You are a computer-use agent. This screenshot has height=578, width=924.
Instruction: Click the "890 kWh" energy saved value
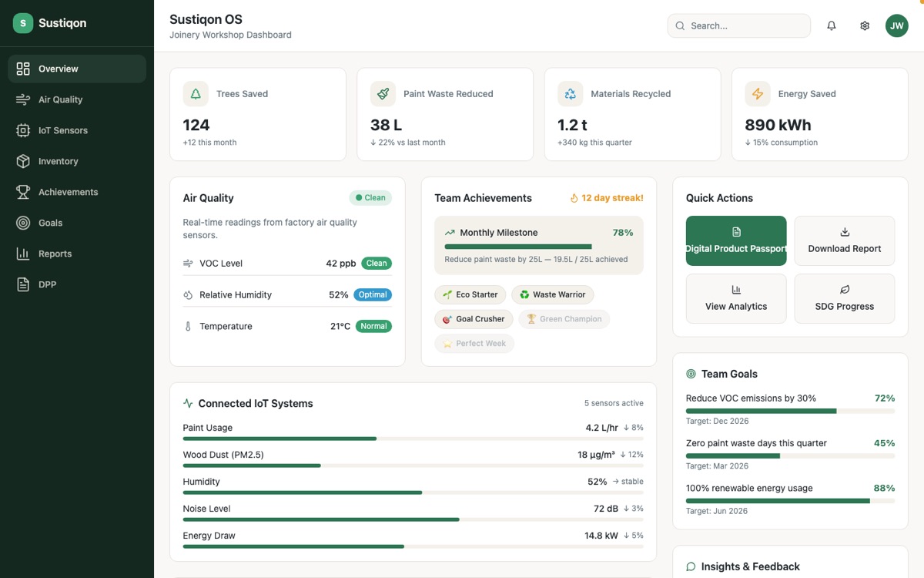click(x=778, y=125)
